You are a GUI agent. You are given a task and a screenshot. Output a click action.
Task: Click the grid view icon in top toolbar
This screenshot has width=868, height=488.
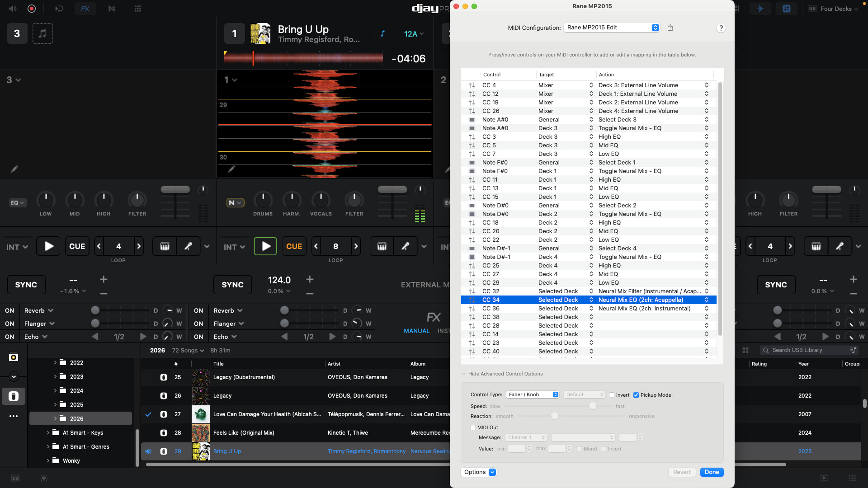coord(138,9)
